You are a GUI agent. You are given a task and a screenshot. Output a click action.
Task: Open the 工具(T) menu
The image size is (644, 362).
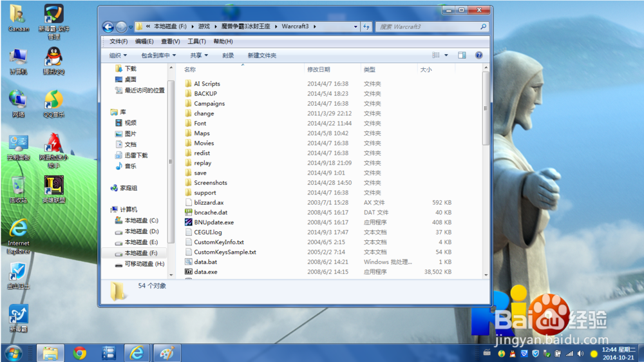196,41
